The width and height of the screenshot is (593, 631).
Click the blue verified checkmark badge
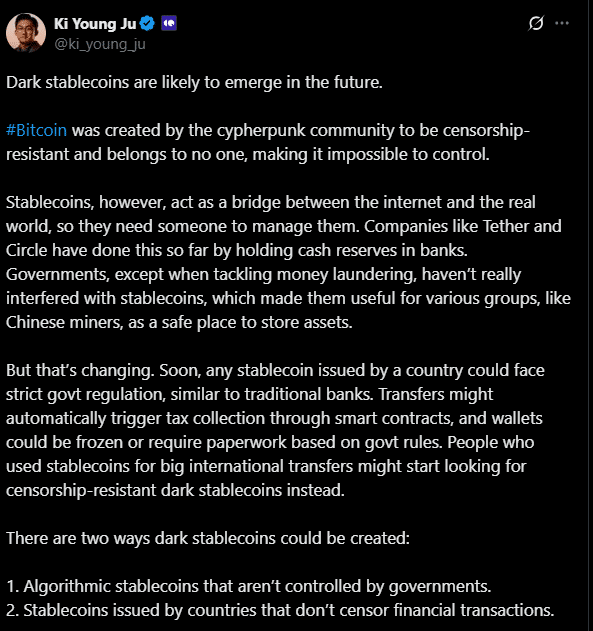pyautogui.click(x=147, y=23)
